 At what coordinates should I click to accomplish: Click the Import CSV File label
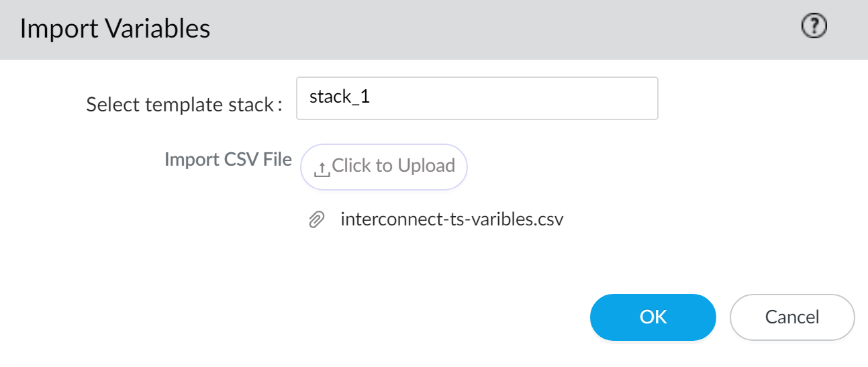coord(228,160)
